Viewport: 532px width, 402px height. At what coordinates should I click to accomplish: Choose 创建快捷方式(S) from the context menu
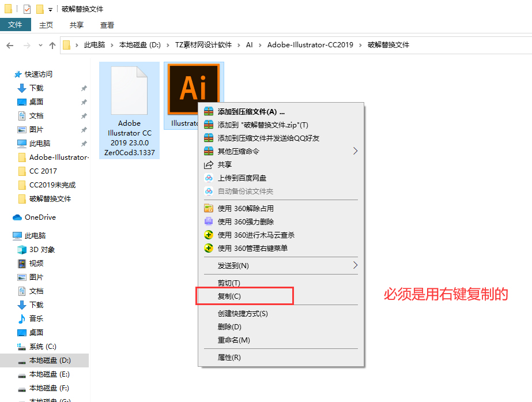(281, 313)
